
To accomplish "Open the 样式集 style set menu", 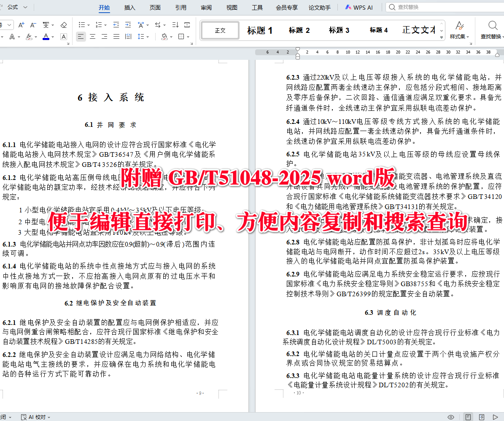I will pyautogui.click(x=459, y=30).
